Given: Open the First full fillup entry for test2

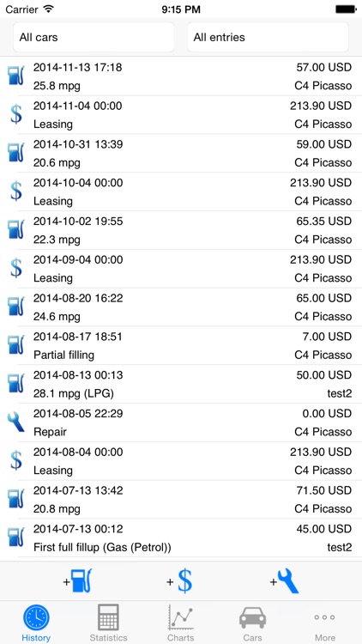Looking at the screenshot, I should click(x=181, y=538).
